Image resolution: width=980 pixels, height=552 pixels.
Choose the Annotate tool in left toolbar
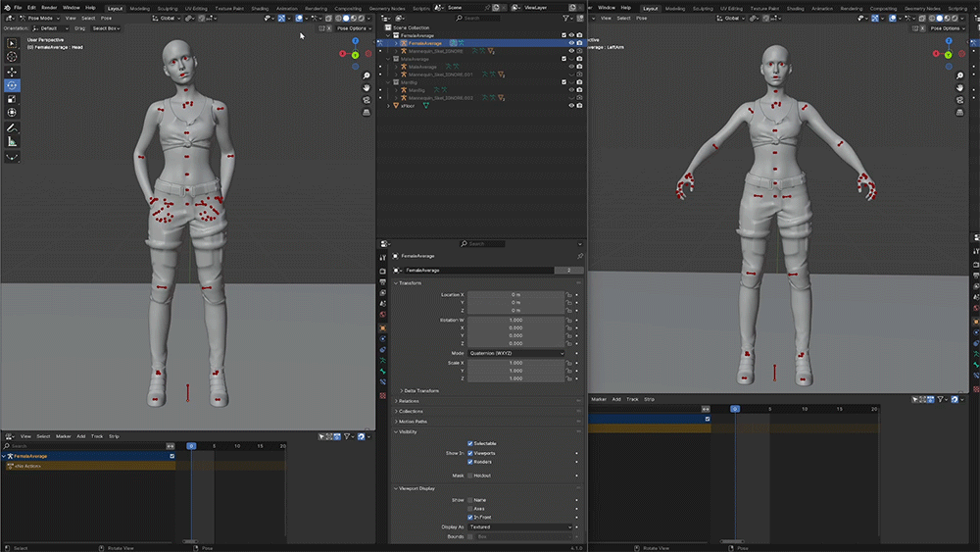12,127
